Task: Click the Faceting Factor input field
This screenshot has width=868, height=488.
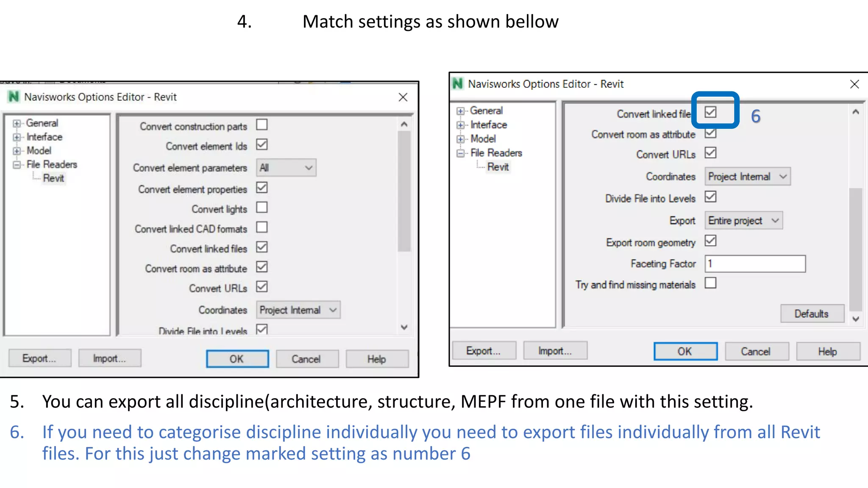Action: click(x=755, y=264)
